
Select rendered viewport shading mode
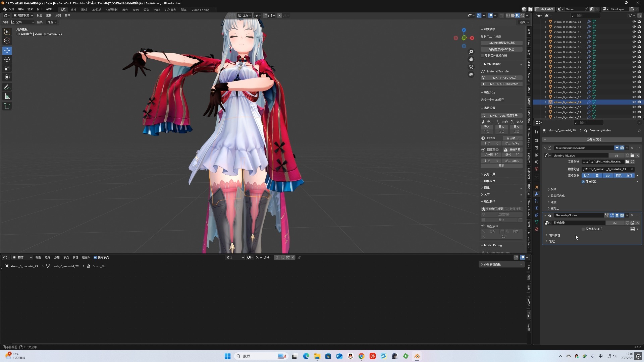coord(522,15)
